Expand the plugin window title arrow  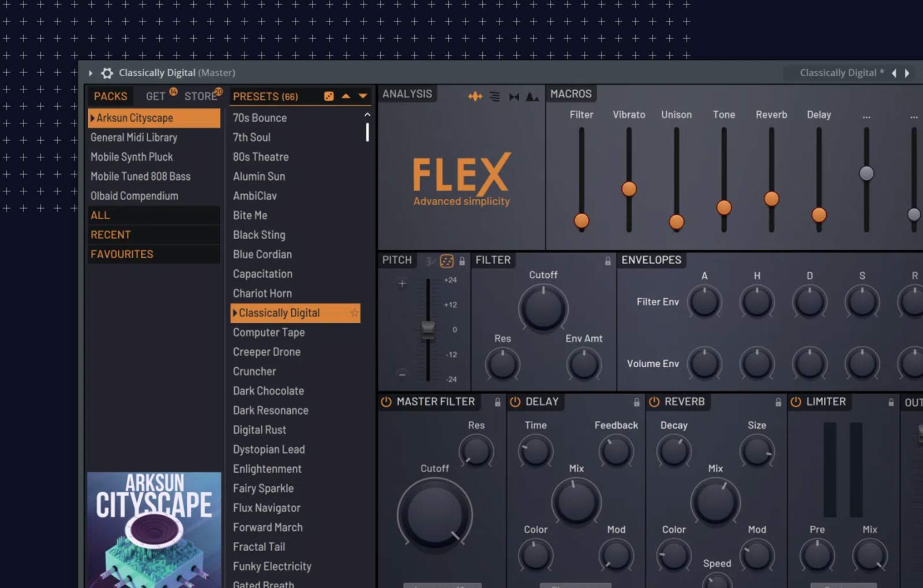(x=91, y=73)
